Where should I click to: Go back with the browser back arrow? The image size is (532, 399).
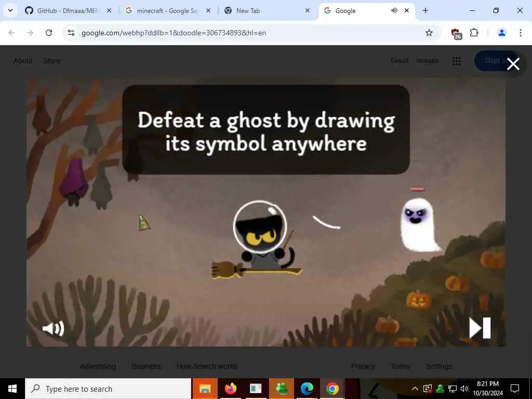click(x=11, y=33)
